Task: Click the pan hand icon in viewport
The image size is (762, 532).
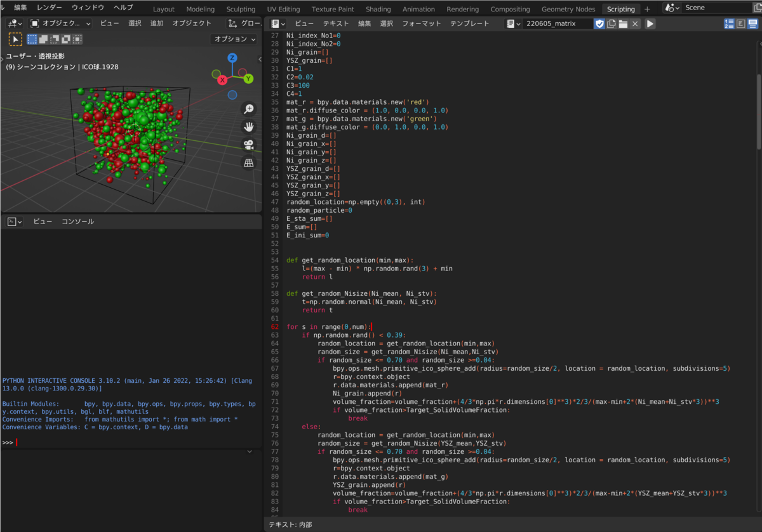Action: tap(249, 127)
